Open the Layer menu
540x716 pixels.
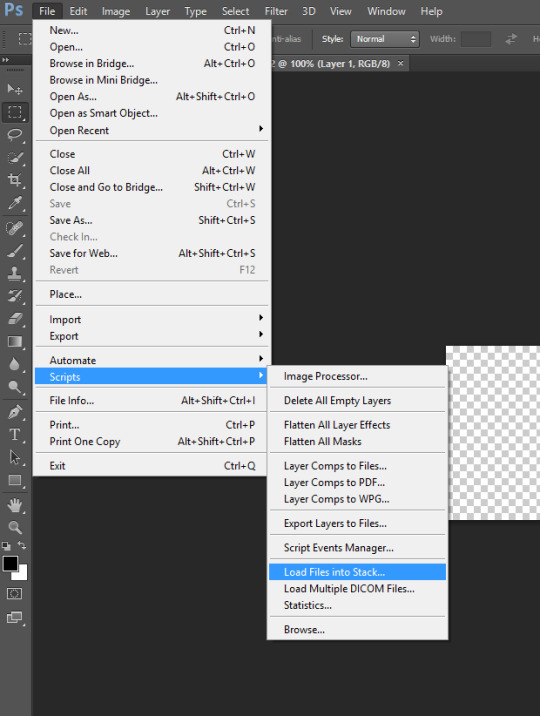tap(157, 11)
